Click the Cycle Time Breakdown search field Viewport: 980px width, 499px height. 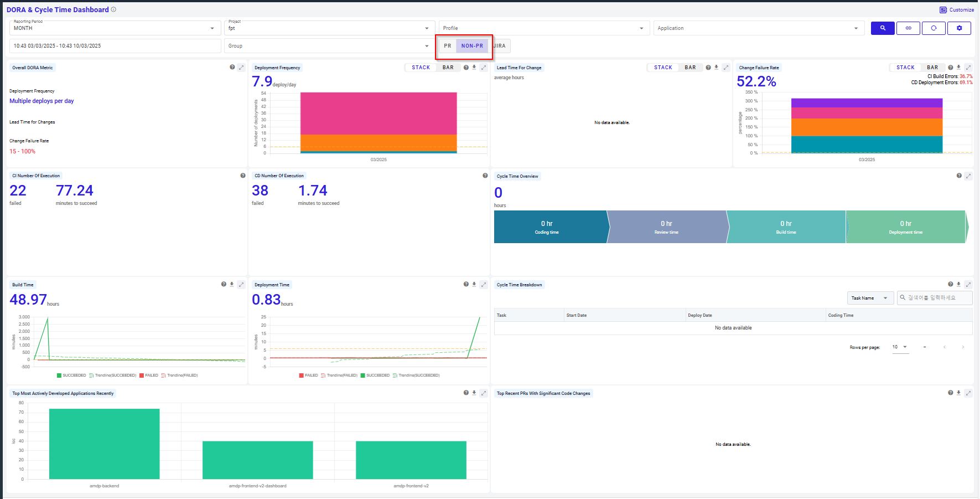point(935,298)
